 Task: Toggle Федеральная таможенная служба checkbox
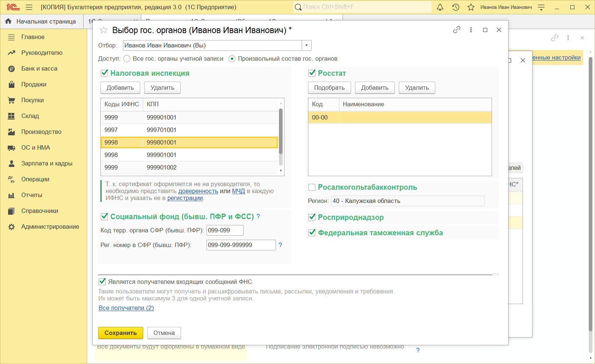coord(312,232)
